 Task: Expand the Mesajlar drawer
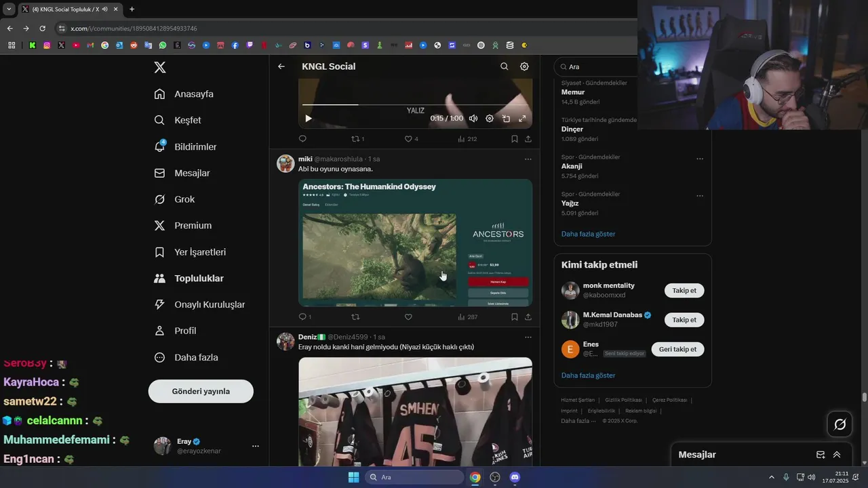coord(837,455)
